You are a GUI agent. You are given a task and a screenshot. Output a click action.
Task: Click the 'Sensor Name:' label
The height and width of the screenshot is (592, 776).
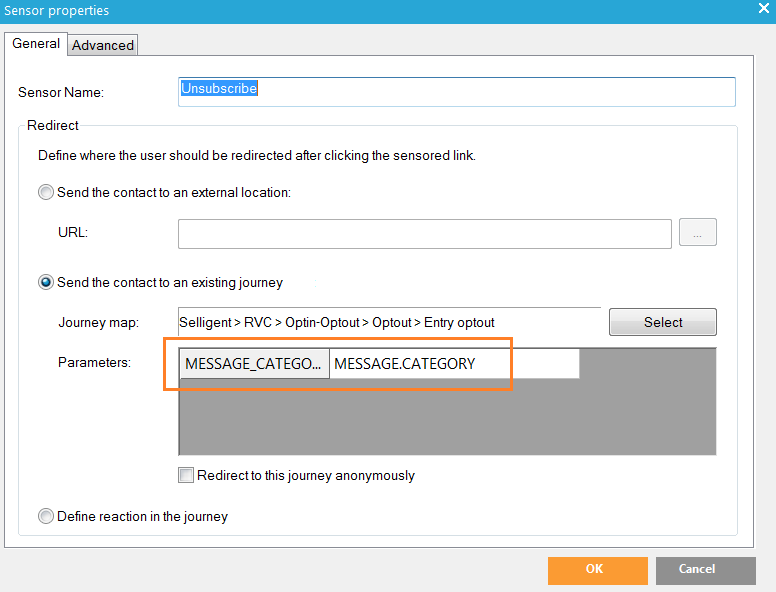point(61,93)
